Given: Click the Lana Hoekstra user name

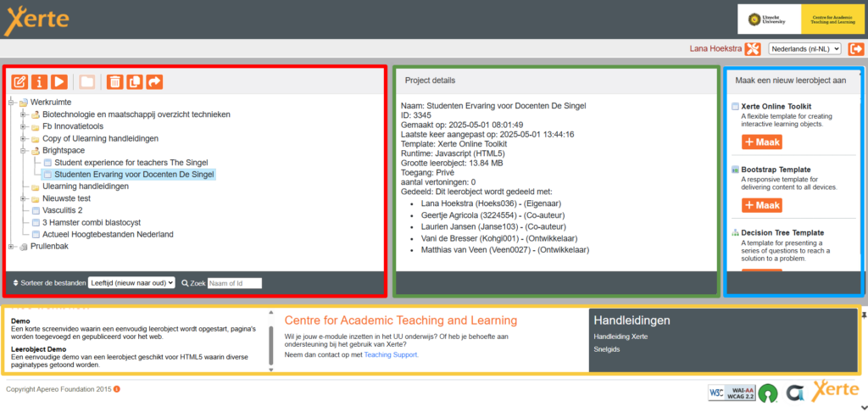Looking at the screenshot, I should click(x=715, y=48).
